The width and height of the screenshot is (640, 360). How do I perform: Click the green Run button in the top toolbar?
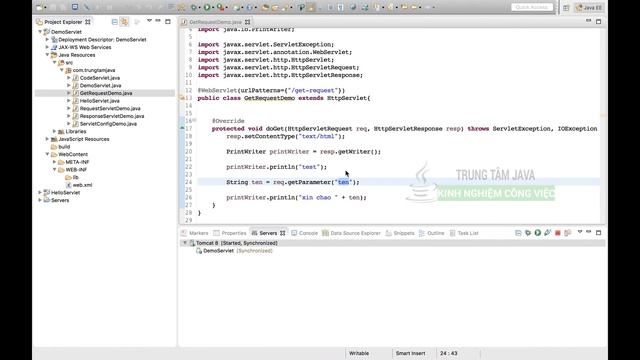[207, 7]
